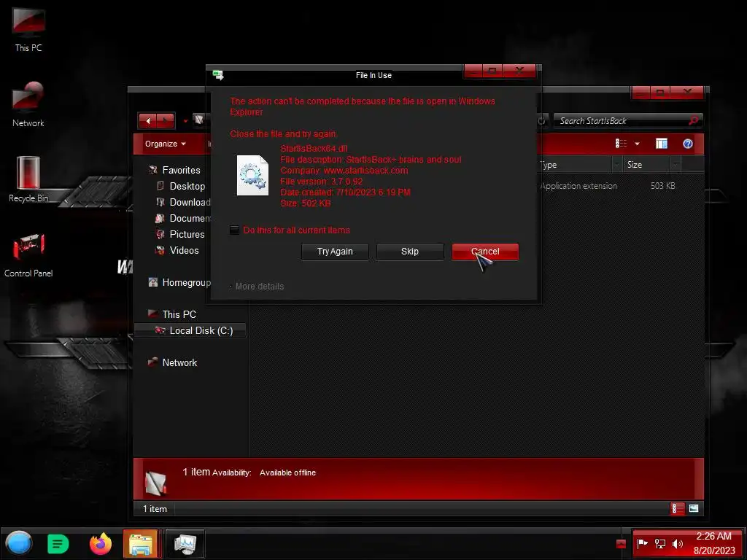Viewport: 747px width, 560px height.
Task: Click the 1 item status bar text
Action: [x=155, y=508]
